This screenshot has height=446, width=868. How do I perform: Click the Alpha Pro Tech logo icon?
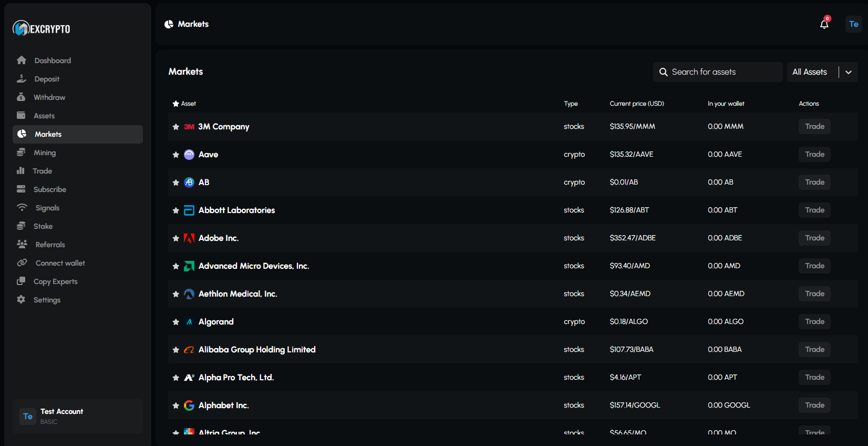(189, 378)
